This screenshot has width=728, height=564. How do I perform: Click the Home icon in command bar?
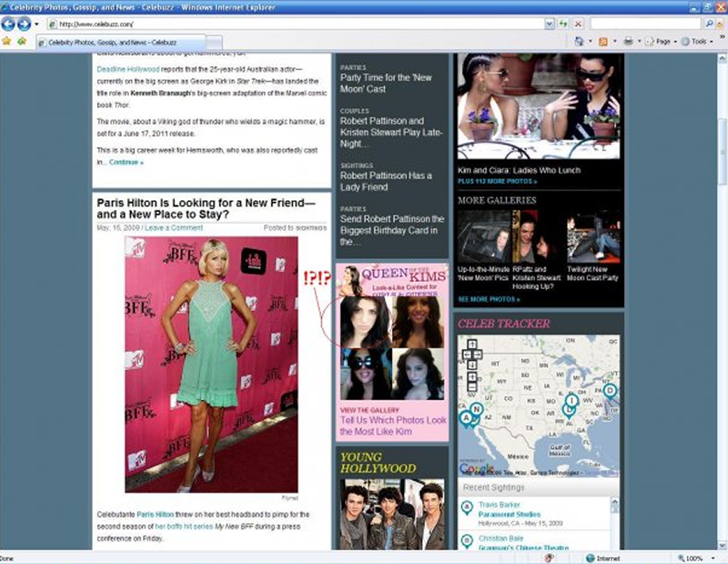coord(579,41)
